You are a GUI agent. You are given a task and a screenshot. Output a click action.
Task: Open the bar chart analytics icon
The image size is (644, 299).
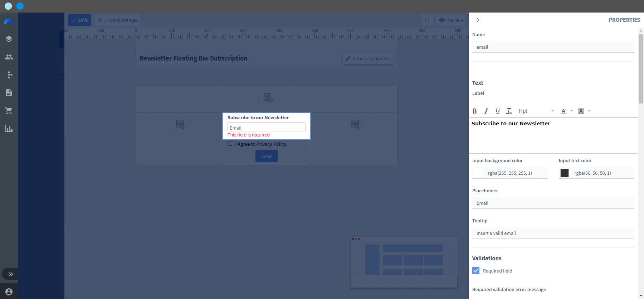(x=9, y=129)
